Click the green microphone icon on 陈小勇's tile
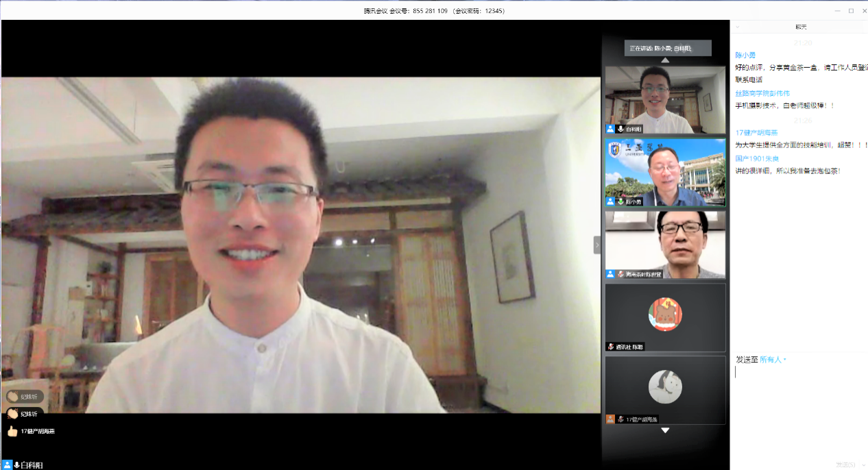Viewport: 868px width, 470px height. coord(621,202)
